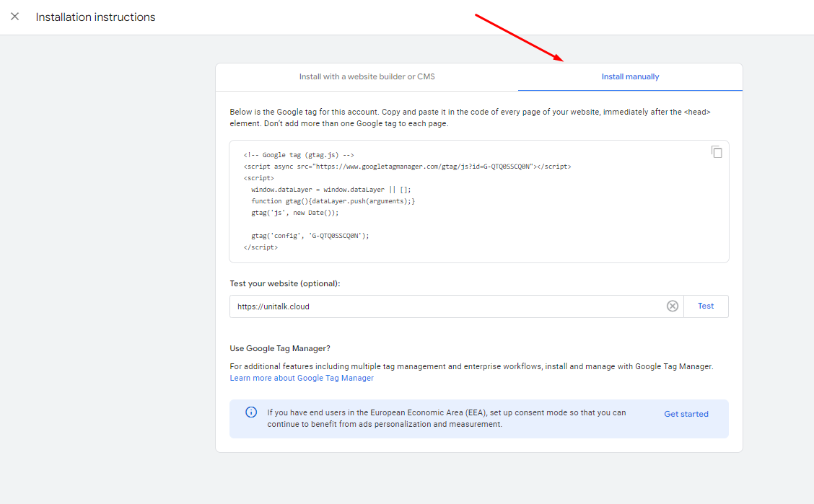Click the Installation instructions title
This screenshot has width=814, height=504.
click(95, 17)
